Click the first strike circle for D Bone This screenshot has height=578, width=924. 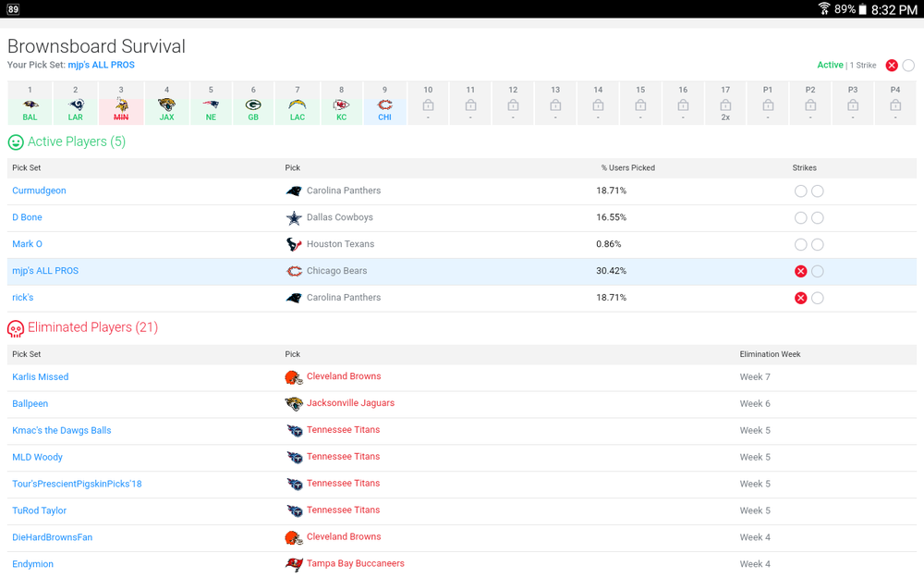point(800,217)
